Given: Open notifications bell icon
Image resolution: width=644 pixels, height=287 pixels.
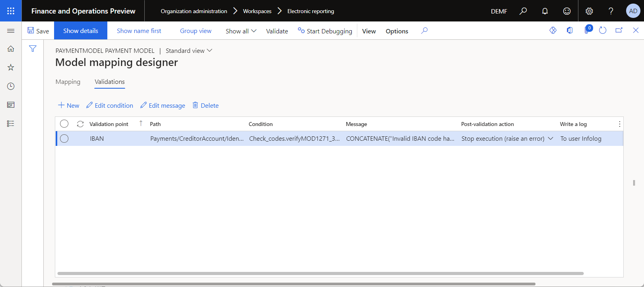Looking at the screenshot, I should (x=545, y=11).
